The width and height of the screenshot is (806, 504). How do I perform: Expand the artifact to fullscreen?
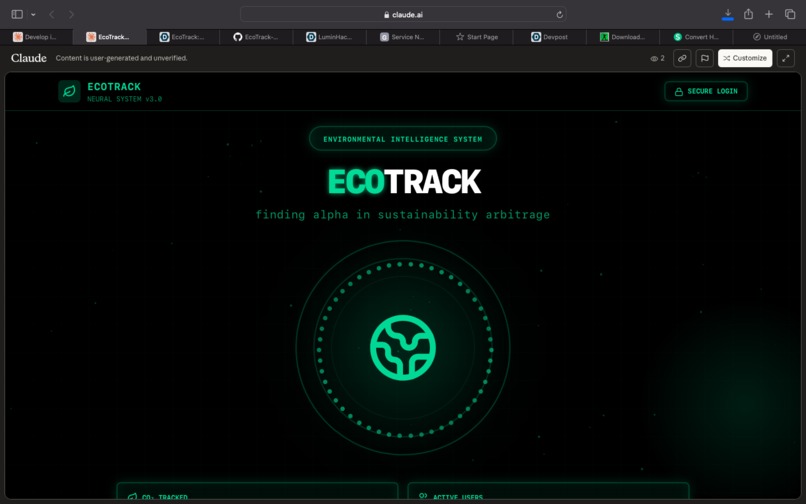785,58
